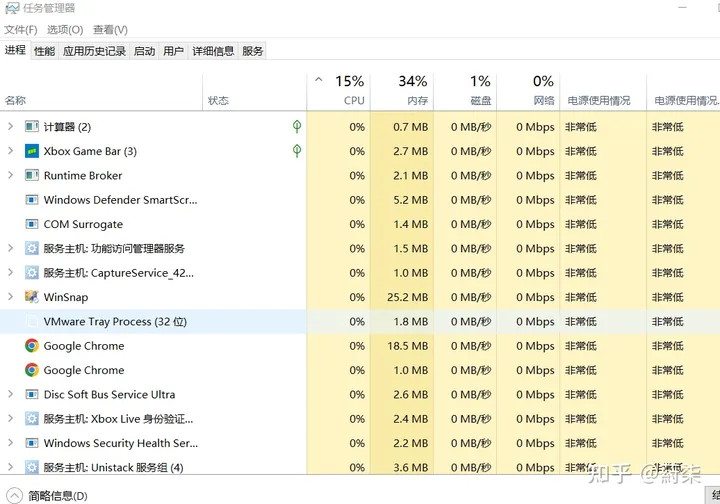Expand 服务主机: CaptureService entry
720x504 pixels.
(x=11, y=272)
